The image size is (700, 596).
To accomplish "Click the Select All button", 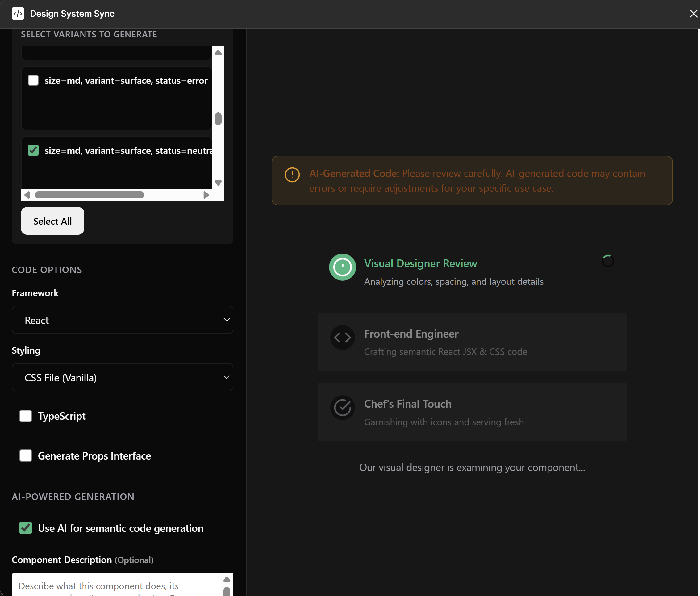I will tap(52, 220).
